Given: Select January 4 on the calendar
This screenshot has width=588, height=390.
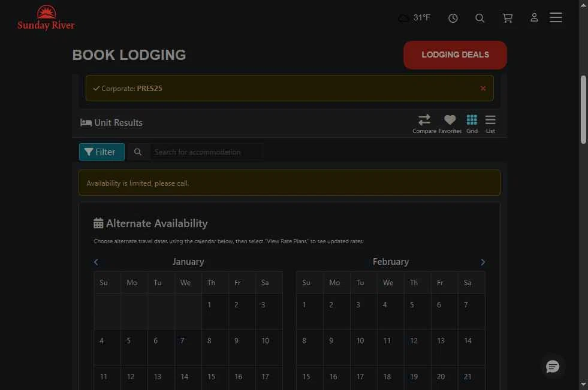Looking at the screenshot, I should [x=107, y=347].
